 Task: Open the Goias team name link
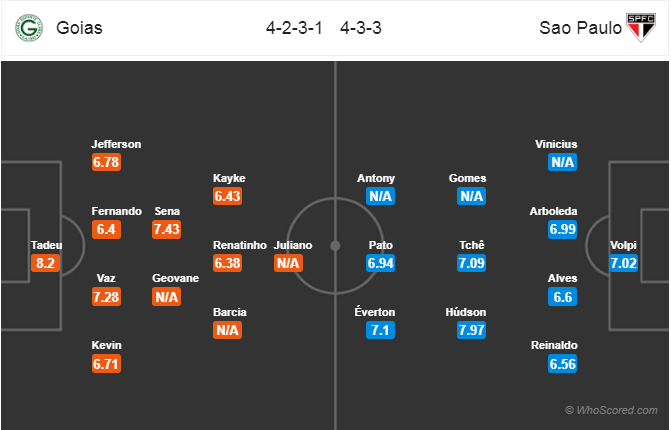pyautogui.click(x=79, y=28)
